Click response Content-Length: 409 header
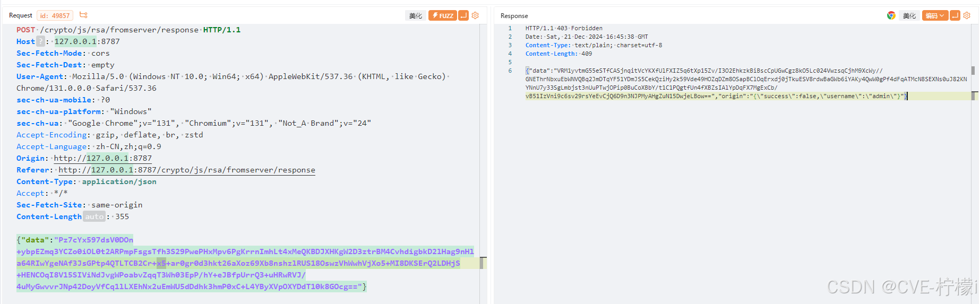The width and height of the screenshot is (980, 304). pyautogui.click(x=558, y=54)
